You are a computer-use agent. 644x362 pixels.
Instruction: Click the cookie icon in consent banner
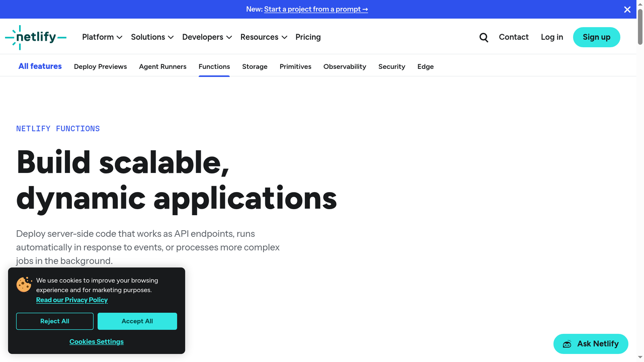point(24,285)
